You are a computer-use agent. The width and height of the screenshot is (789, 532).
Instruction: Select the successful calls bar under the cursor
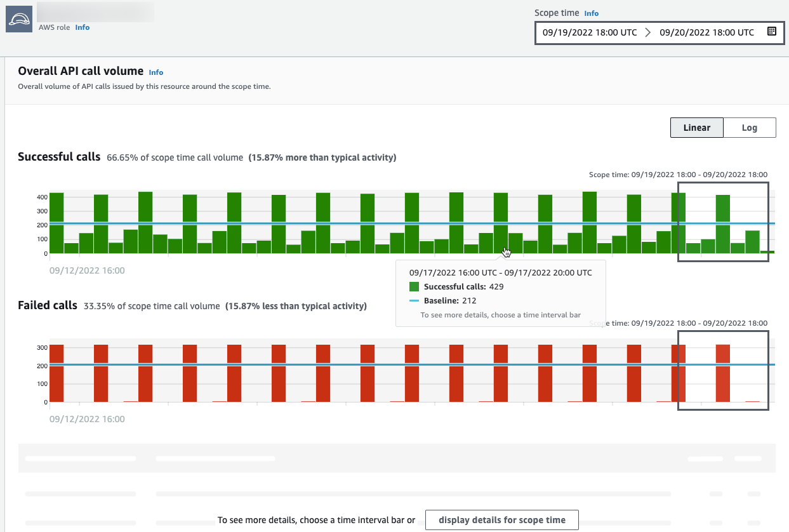(x=501, y=222)
